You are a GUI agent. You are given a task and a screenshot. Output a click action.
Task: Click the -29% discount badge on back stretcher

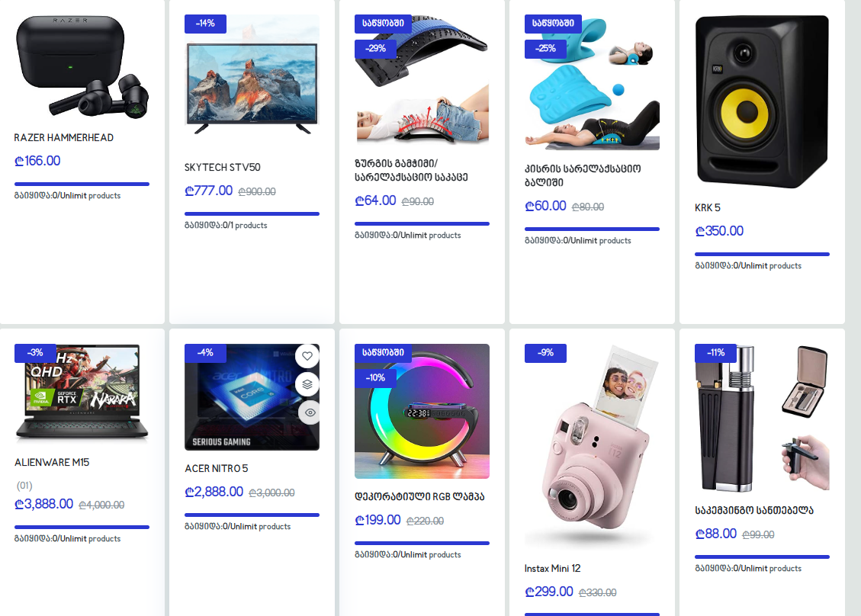(375, 49)
